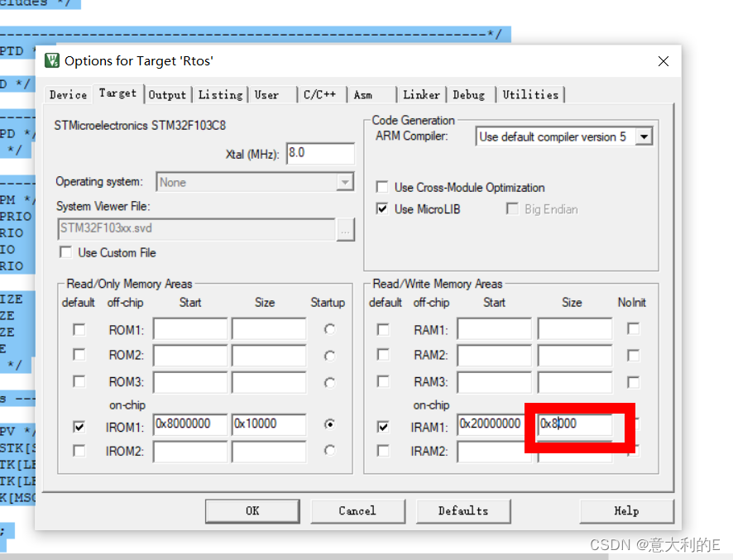Disable the Use MicroLIB option

click(382, 208)
